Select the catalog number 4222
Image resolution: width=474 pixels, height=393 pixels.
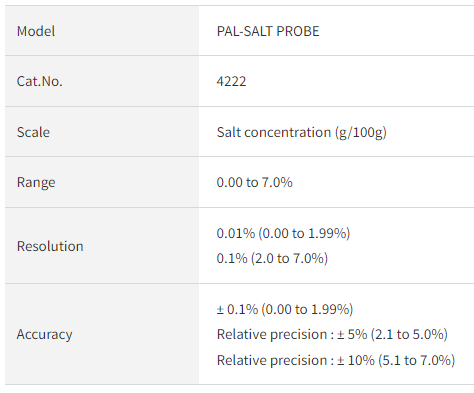click(x=231, y=81)
